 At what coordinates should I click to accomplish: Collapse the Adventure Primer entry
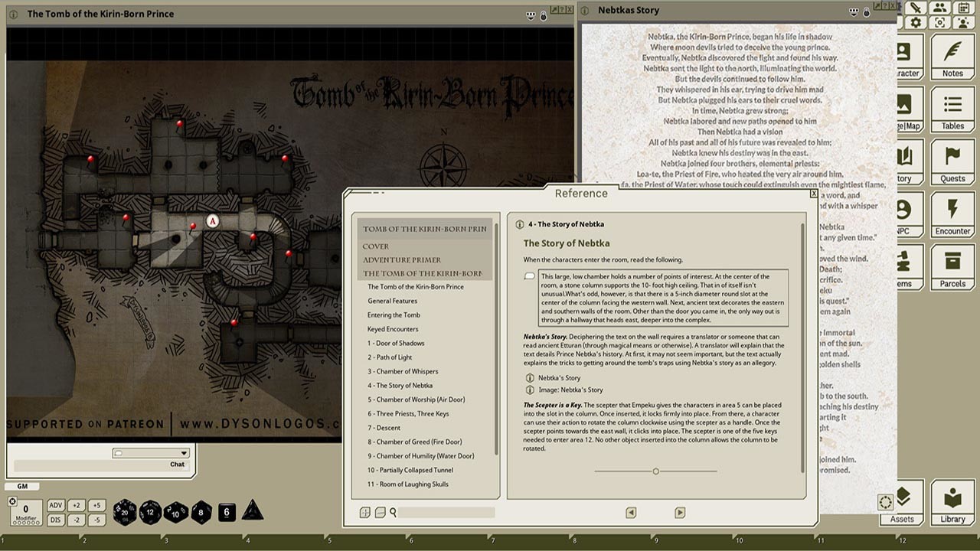point(401,259)
